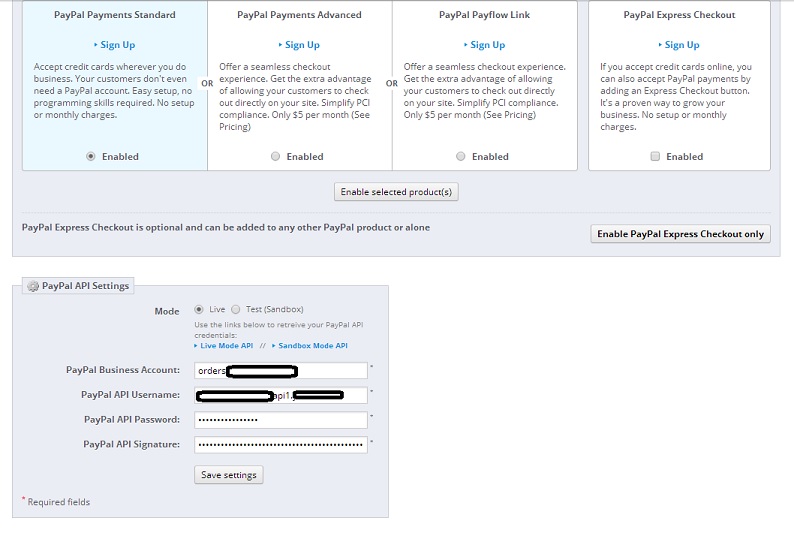Viewport: 794px width, 539px height.
Task: Click the PayPal Payments Advanced heading
Action: [299, 15]
